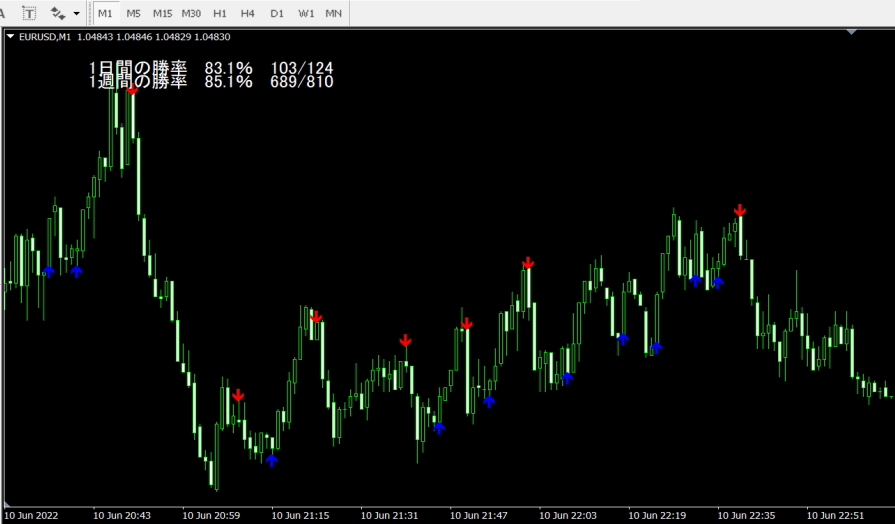
Task: Click the rightmost red down signal arrow
Action: pos(740,210)
